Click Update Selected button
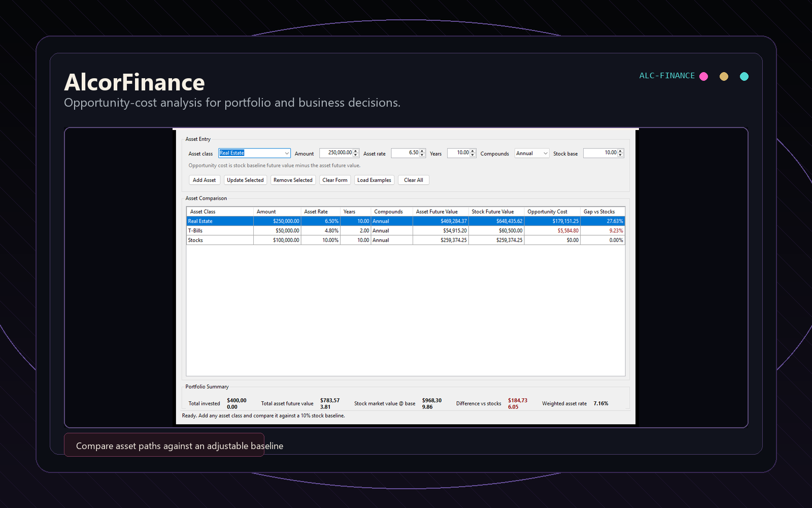Screen dimensions: 812x508 (x=245, y=180)
